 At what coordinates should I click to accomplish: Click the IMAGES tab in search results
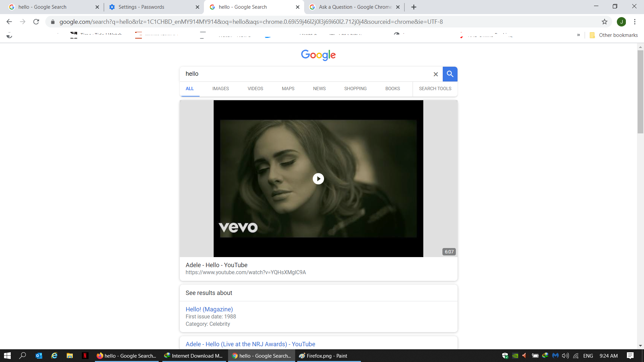(221, 88)
